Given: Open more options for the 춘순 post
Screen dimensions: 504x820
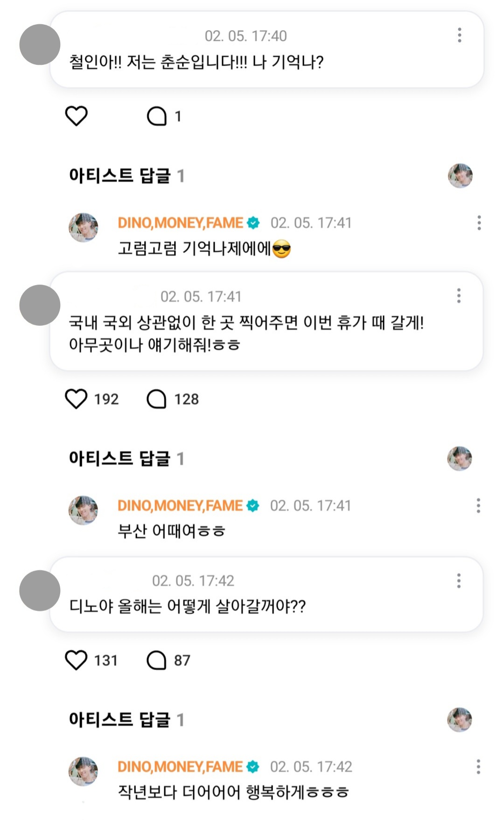Looking at the screenshot, I should tap(460, 35).
